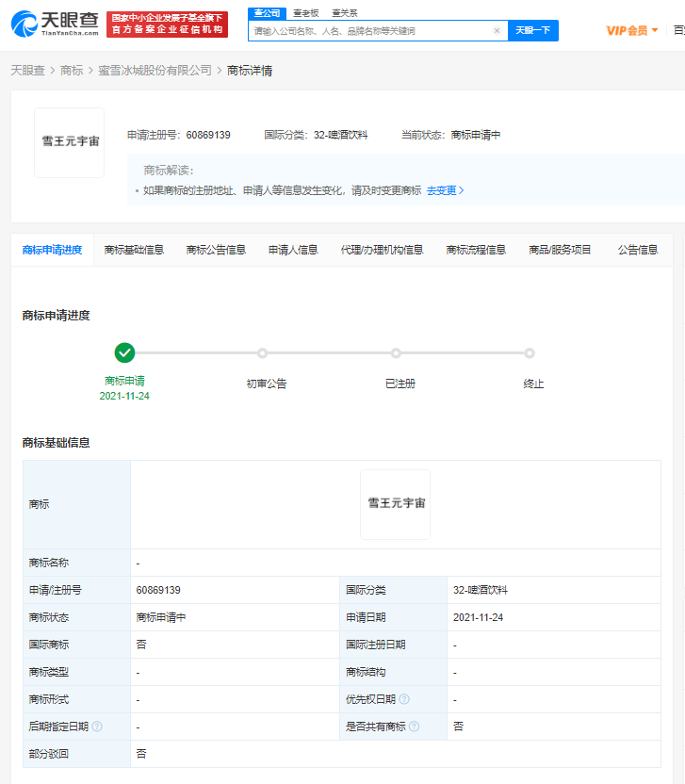Select the 查公司 search tab
The height and width of the screenshot is (784, 685).
coord(267,13)
